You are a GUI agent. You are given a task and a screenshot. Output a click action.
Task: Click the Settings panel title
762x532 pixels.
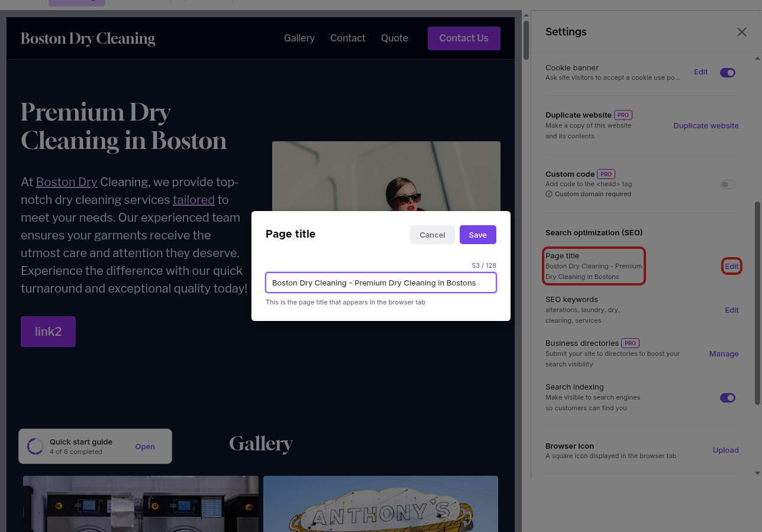(566, 32)
